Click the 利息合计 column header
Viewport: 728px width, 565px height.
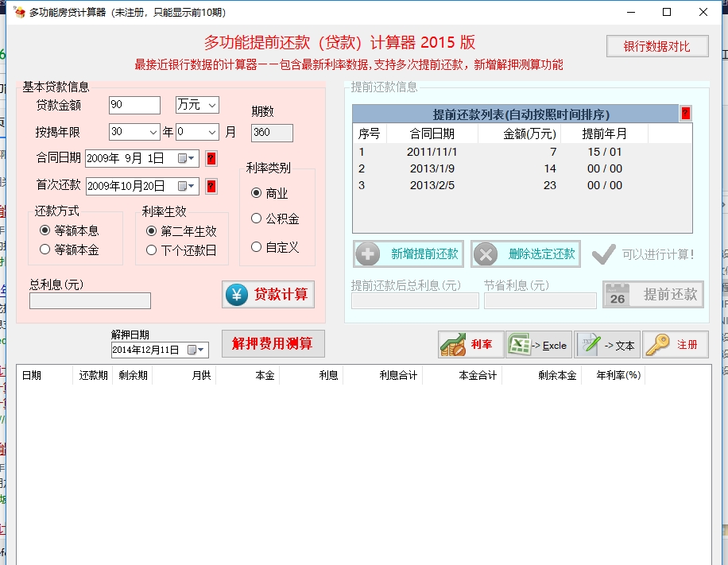pyautogui.click(x=383, y=375)
